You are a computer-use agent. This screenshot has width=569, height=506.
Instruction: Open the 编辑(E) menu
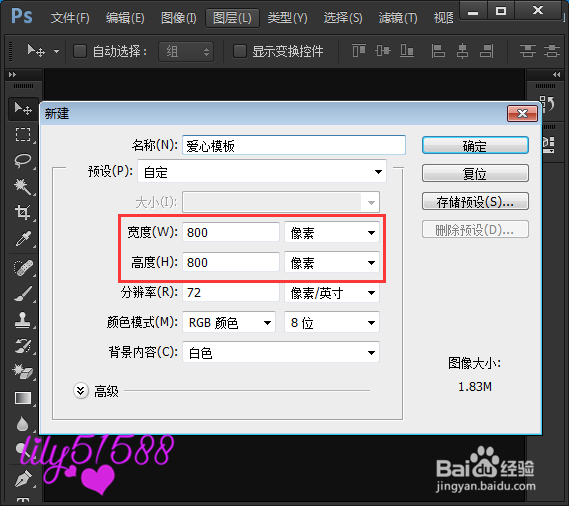click(x=125, y=18)
